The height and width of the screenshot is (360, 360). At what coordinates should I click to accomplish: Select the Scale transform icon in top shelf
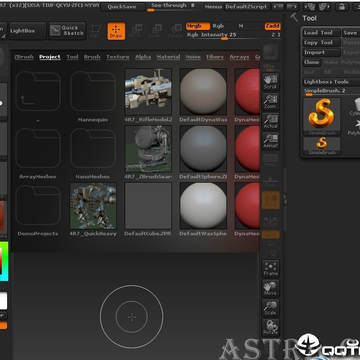154,31
